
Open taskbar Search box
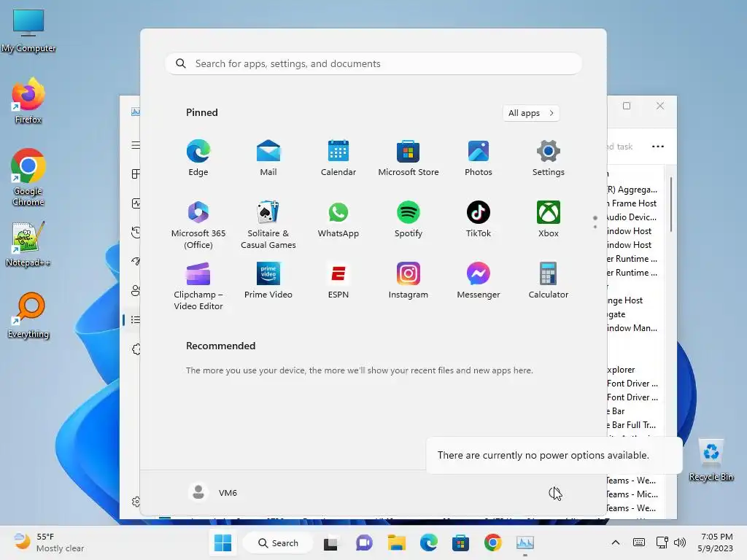point(278,542)
